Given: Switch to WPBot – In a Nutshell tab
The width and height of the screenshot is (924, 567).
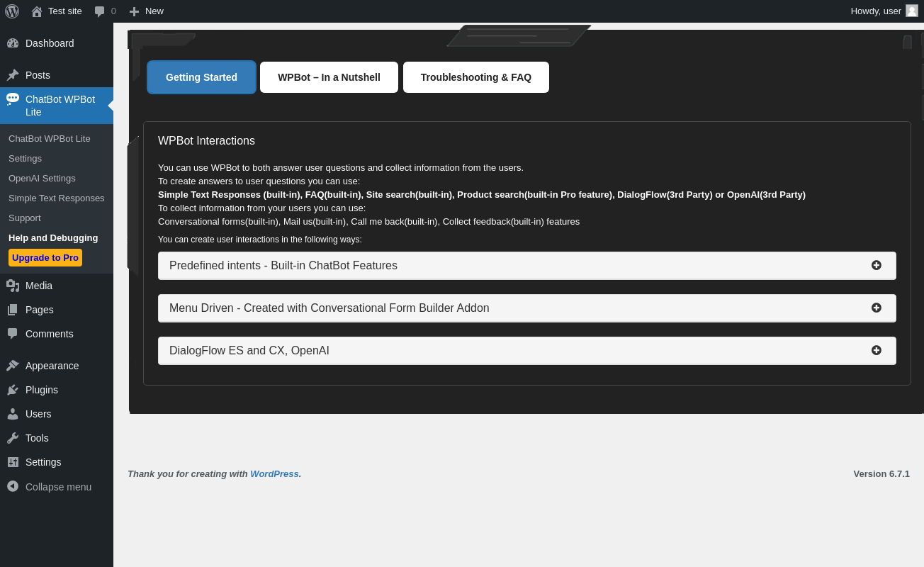Looking at the screenshot, I should (x=329, y=77).
